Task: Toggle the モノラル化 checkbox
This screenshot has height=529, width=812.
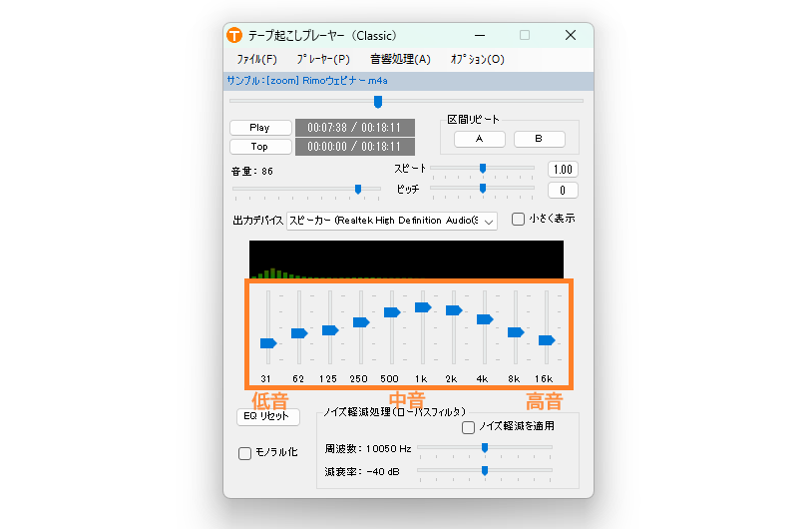Action: pyautogui.click(x=245, y=453)
